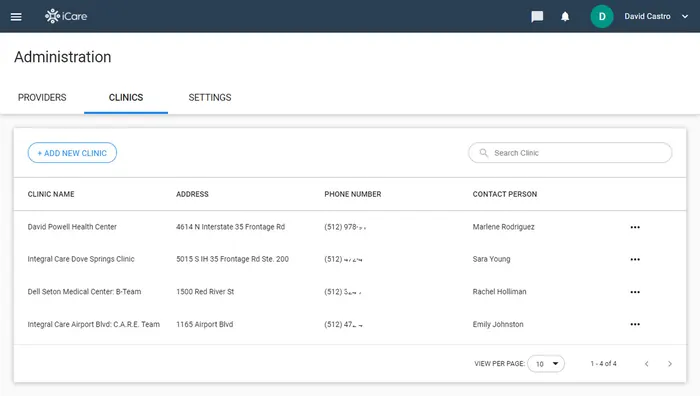Select Integral Care Dove Springs Clinic name

[x=81, y=259]
